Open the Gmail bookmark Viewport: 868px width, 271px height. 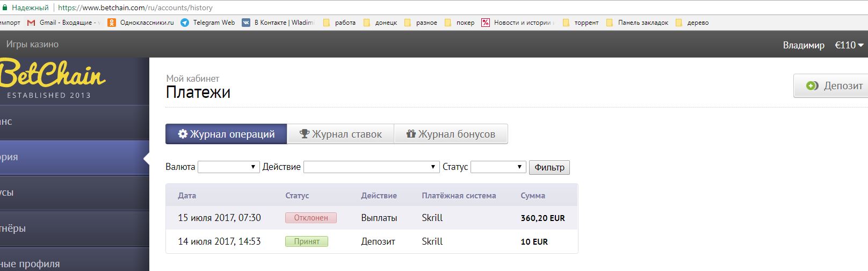pos(63,23)
